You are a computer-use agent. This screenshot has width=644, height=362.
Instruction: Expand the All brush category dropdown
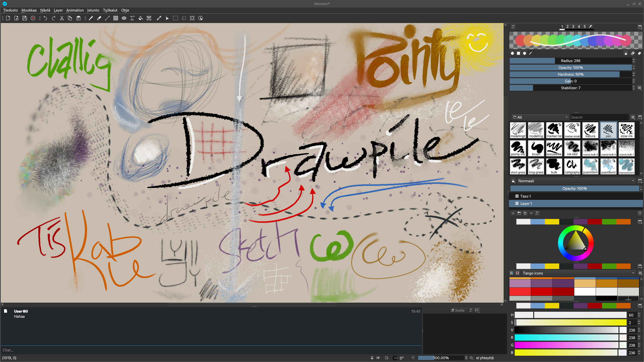(540, 117)
